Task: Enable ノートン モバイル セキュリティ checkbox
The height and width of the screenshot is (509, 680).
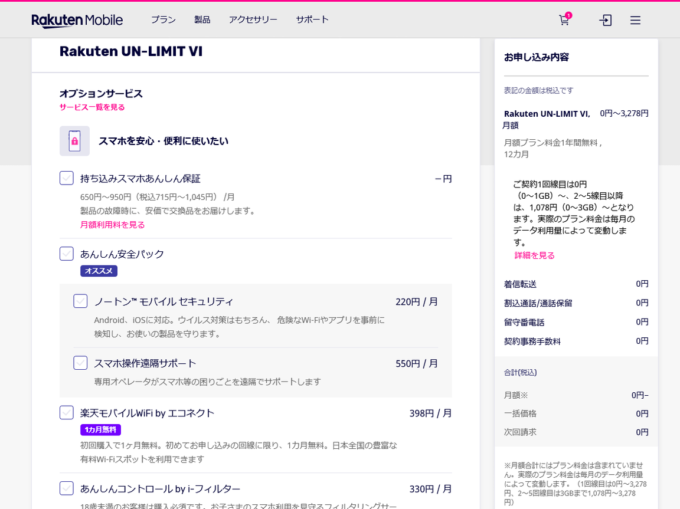Action: (80, 301)
